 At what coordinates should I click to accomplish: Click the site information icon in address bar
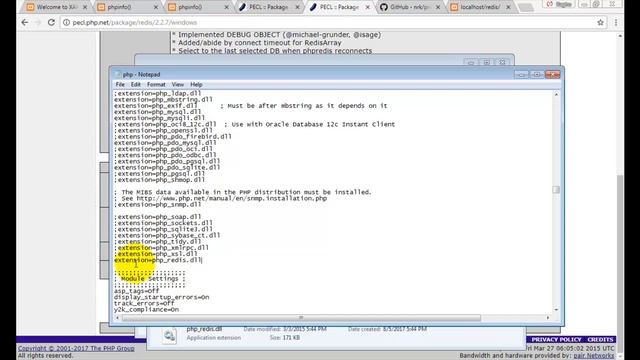click(x=66, y=22)
